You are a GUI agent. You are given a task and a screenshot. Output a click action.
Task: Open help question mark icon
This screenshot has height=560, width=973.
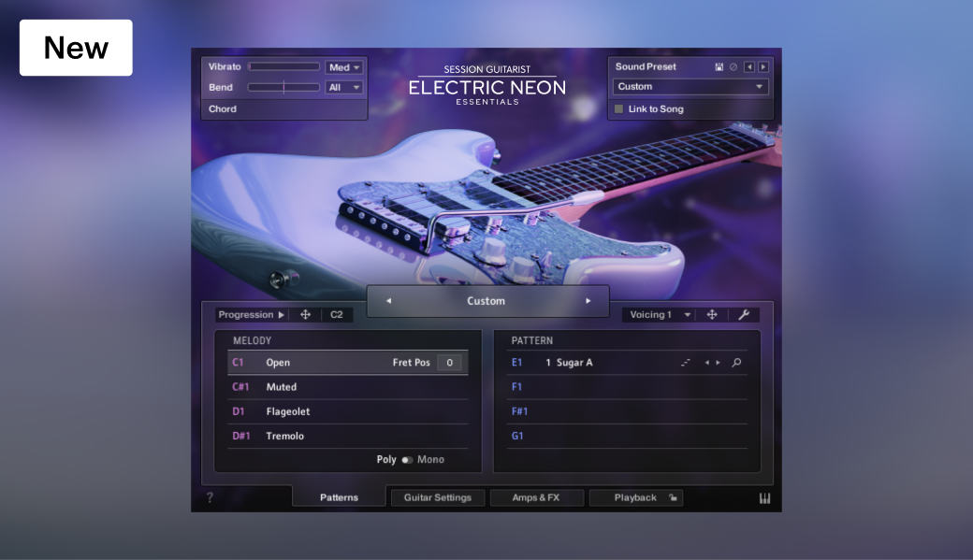click(x=210, y=498)
